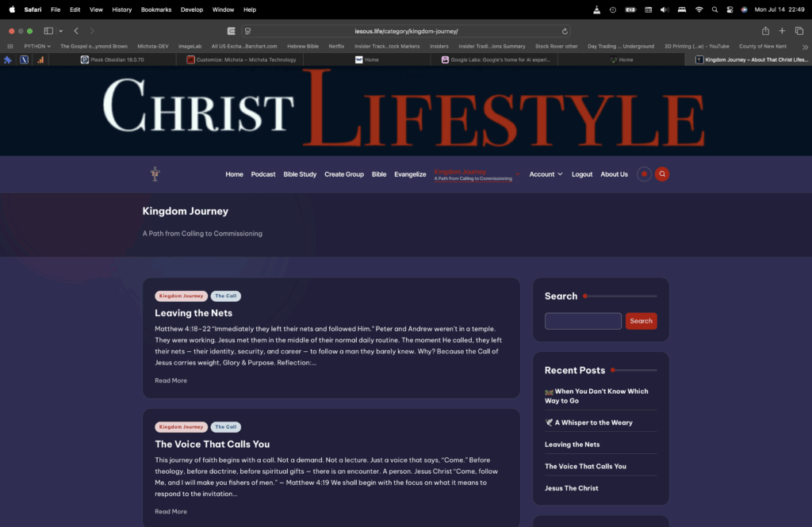The width and height of the screenshot is (812, 527).
Task: Expand Kingdom Journey submenu chevron
Action: (518, 174)
